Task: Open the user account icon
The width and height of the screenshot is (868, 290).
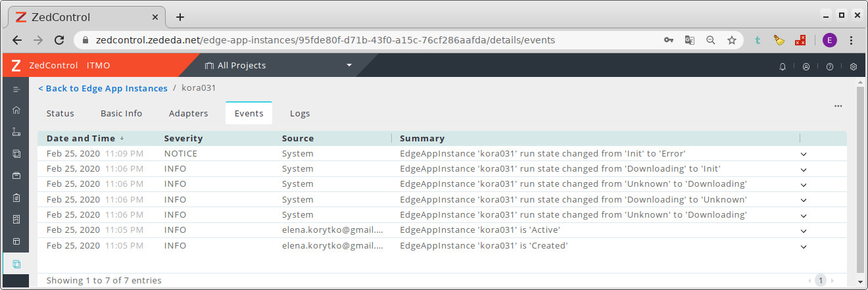Action: 806,66
